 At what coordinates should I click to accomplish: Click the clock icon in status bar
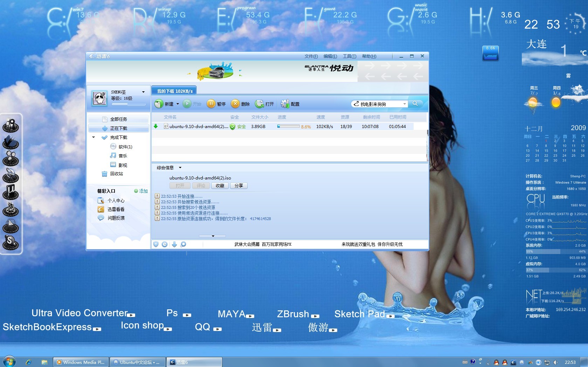[x=165, y=244]
